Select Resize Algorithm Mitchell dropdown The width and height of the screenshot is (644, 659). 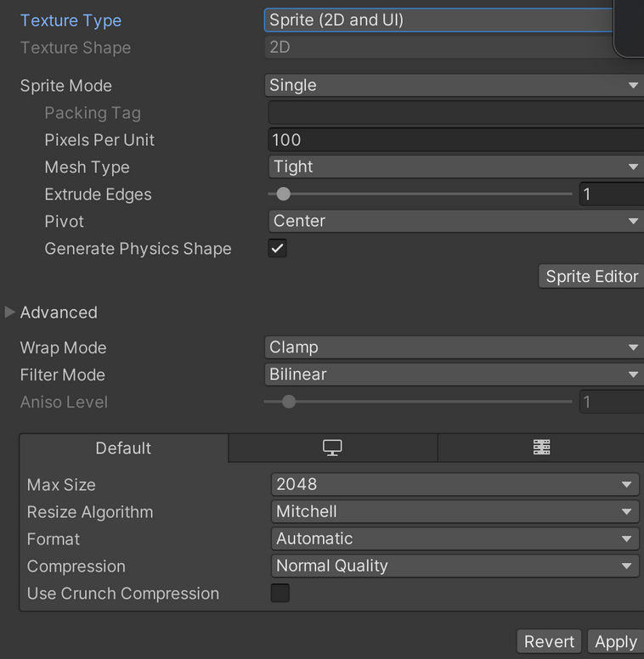coord(455,511)
